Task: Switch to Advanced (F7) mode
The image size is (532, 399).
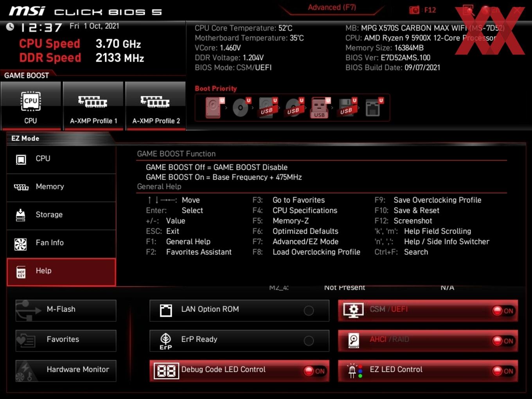Action: 332,7
